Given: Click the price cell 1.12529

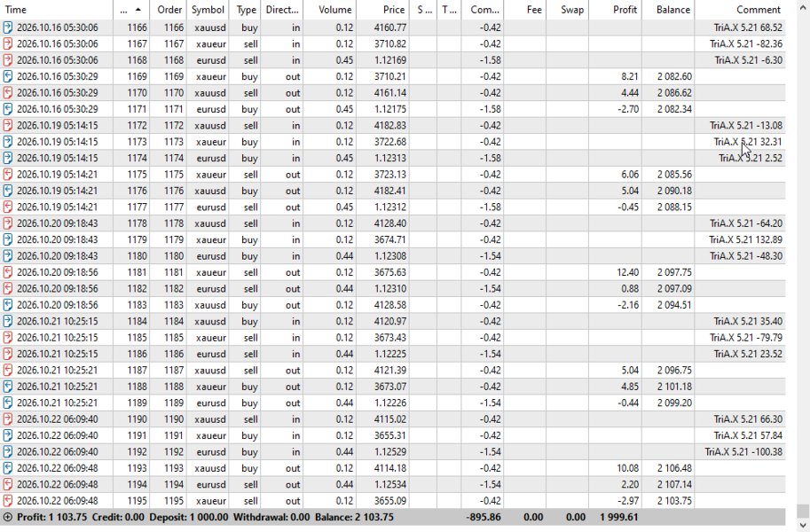Looking at the screenshot, I should 390,451.
